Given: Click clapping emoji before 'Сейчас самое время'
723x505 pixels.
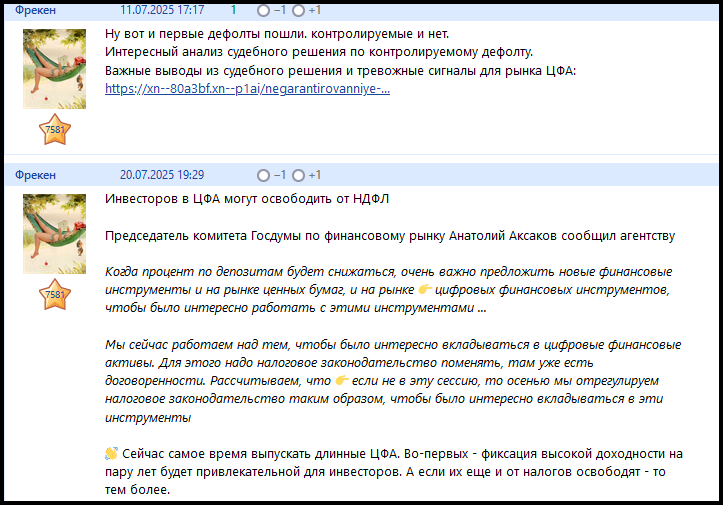Looking at the screenshot, I should [x=111, y=453].
